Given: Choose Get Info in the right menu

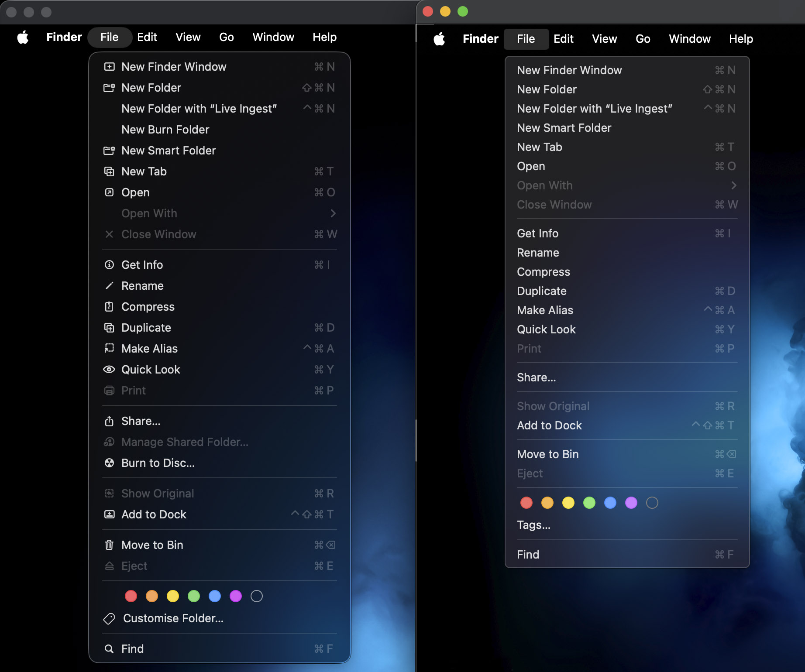Looking at the screenshot, I should [x=627, y=233].
